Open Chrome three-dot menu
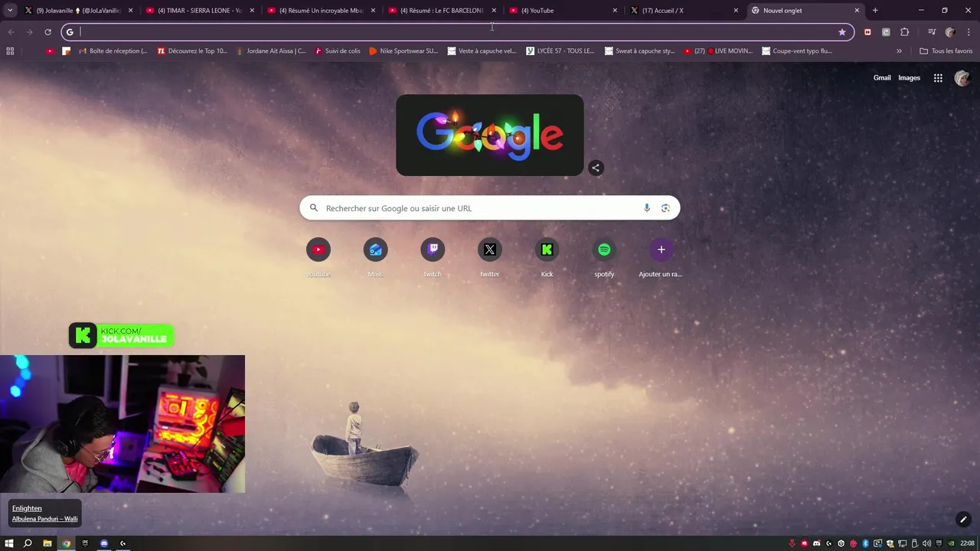Screen dimensions: 980x551 (969, 32)
